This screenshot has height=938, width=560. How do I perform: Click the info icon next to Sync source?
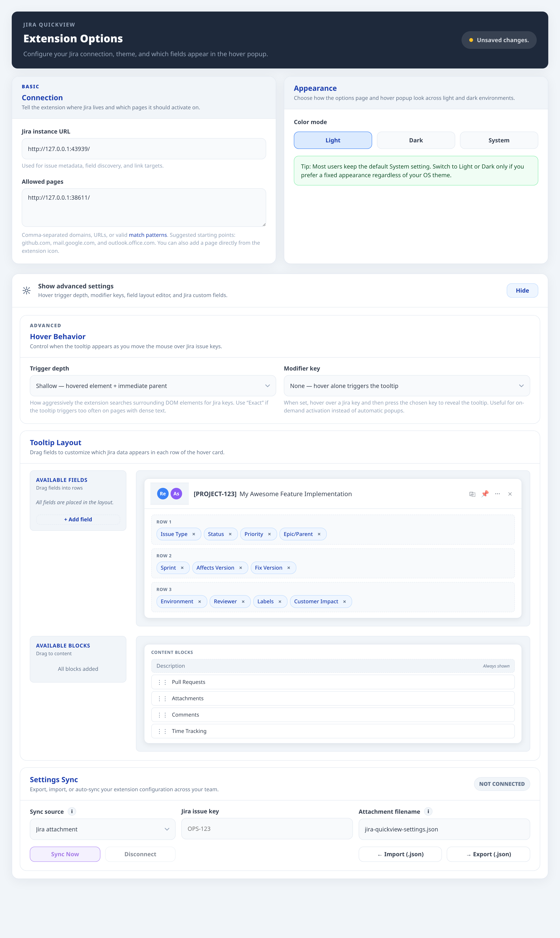point(72,811)
